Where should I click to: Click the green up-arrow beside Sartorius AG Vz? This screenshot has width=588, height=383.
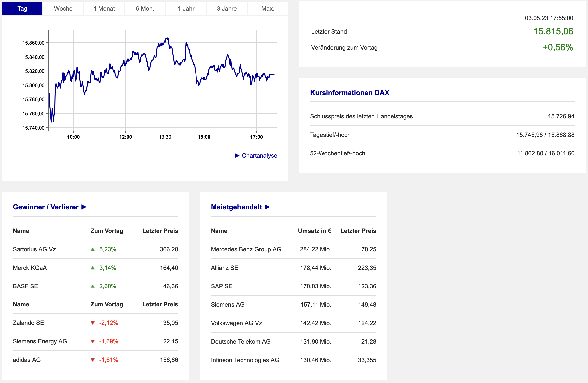(93, 249)
